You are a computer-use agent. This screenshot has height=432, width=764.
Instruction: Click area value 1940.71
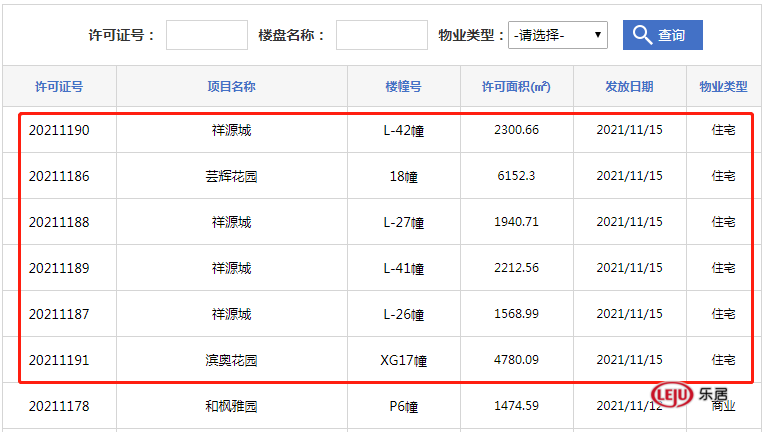pyautogui.click(x=516, y=222)
